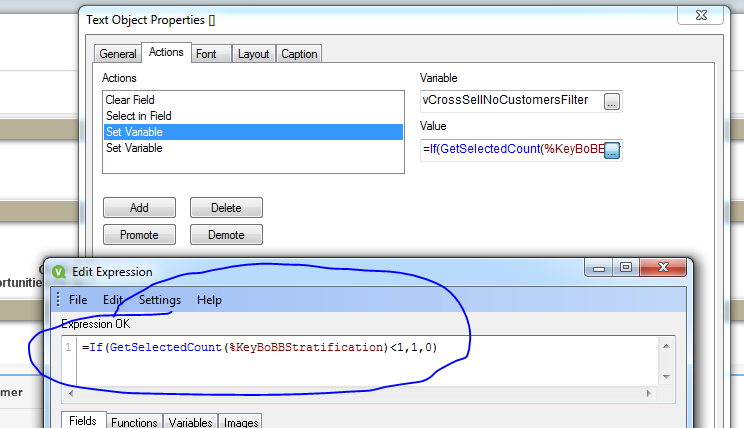Switch to the Variables tab
The width and height of the screenshot is (744, 428).
[x=190, y=422]
